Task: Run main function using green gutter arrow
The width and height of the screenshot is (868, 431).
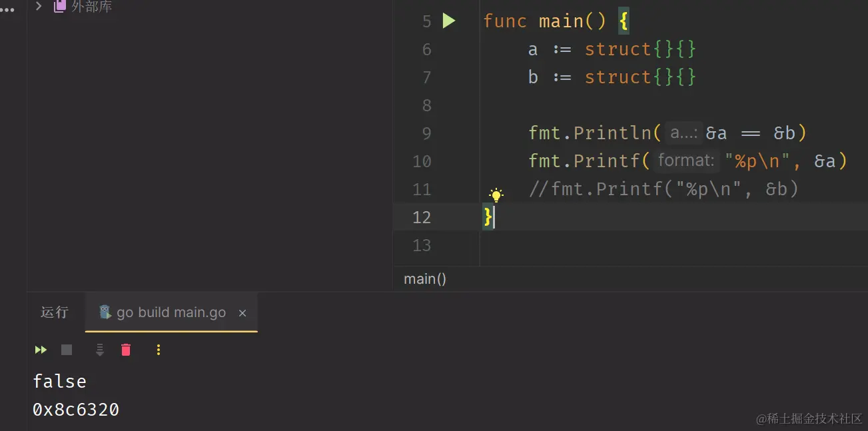Action: pyautogui.click(x=449, y=21)
